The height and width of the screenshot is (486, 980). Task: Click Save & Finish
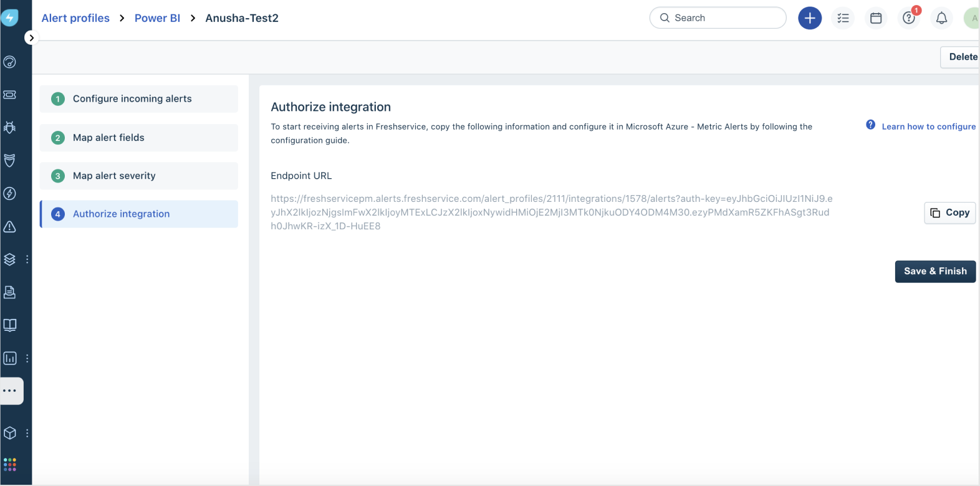[935, 271]
